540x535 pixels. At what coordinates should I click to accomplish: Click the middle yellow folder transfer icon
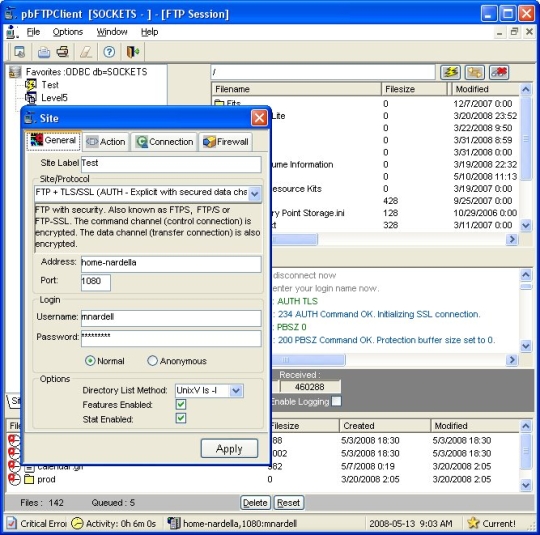(475, 72)
